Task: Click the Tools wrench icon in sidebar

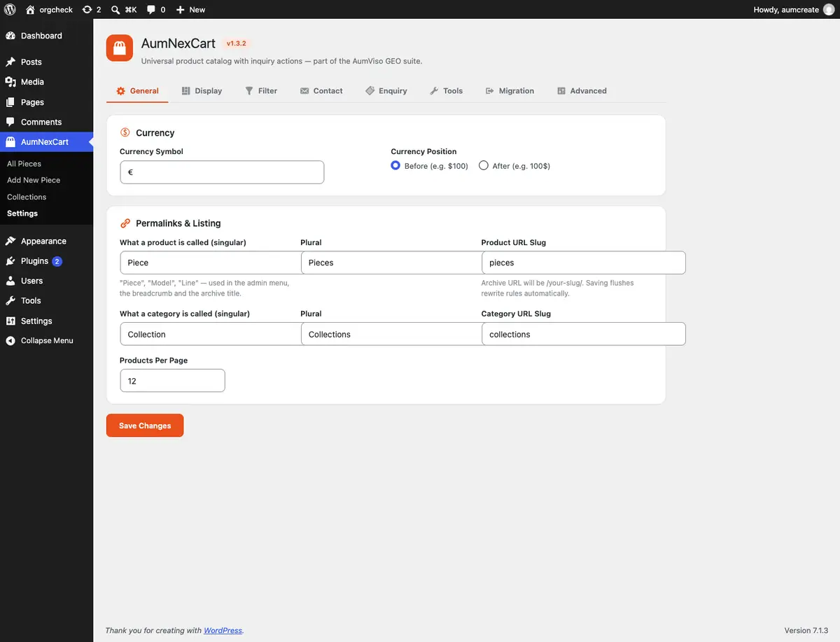Action: tap(10, 300)
